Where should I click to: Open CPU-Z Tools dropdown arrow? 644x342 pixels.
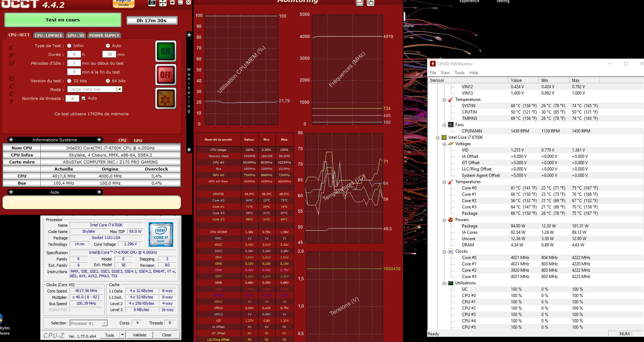(122, 335)
